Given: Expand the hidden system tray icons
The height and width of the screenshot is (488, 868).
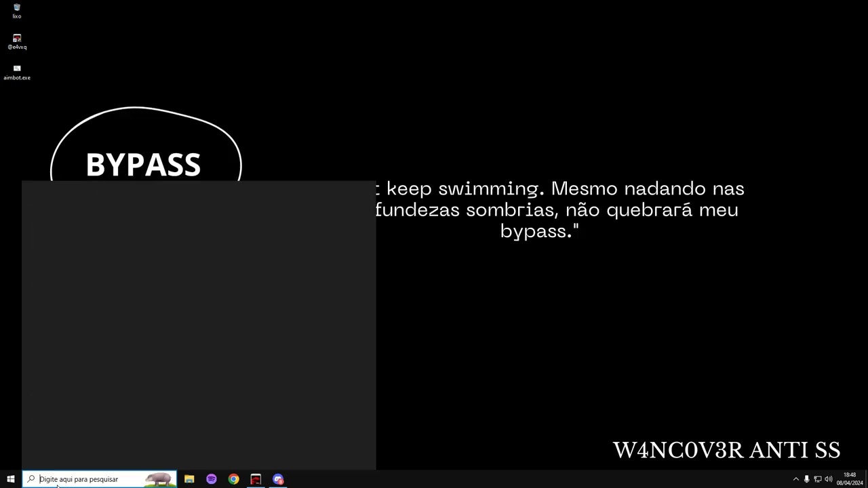Looking at the screenshot, I should pos(796,479).
